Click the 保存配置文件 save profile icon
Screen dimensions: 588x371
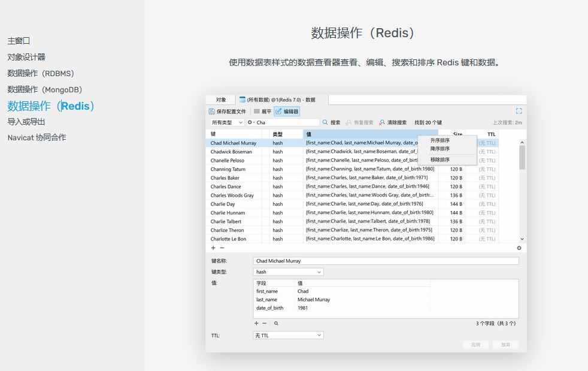pyautogui.click(x=211, y=111)
